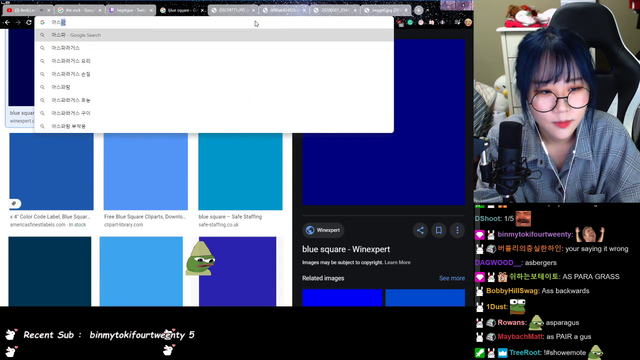Image resolution: width=640 pixels, height=360 pixels.
Task: Close the 'the rock - Google' tab
Action: click(x=100, y=10)
